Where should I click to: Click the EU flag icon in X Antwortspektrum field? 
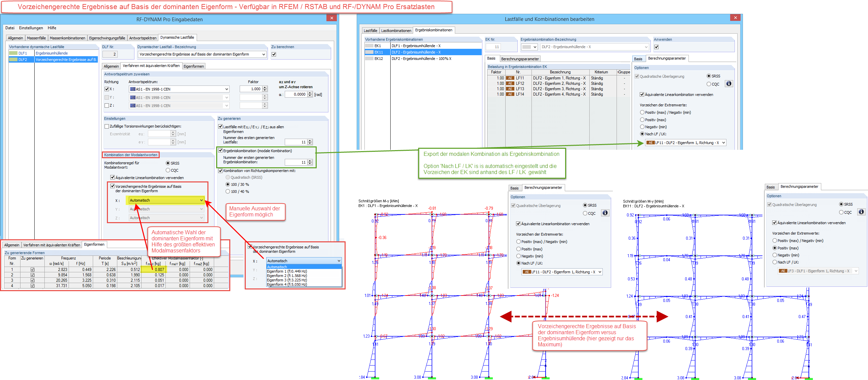(x=133, y=89)
